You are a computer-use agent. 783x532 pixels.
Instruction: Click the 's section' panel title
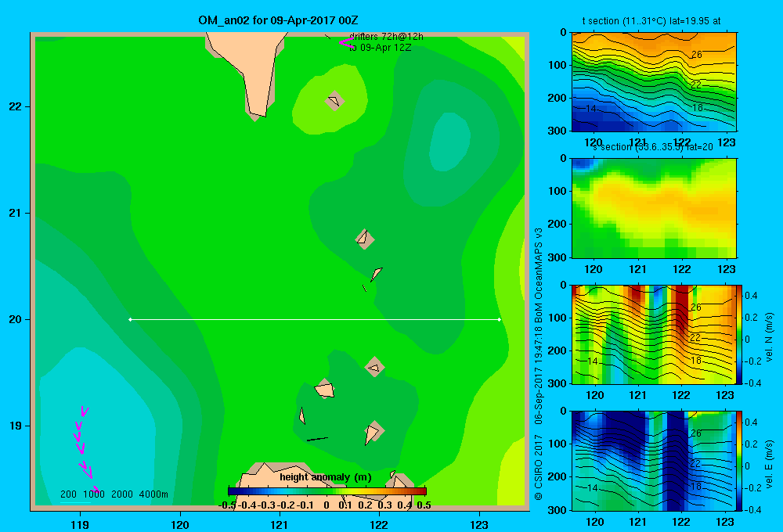click(652, 147)
